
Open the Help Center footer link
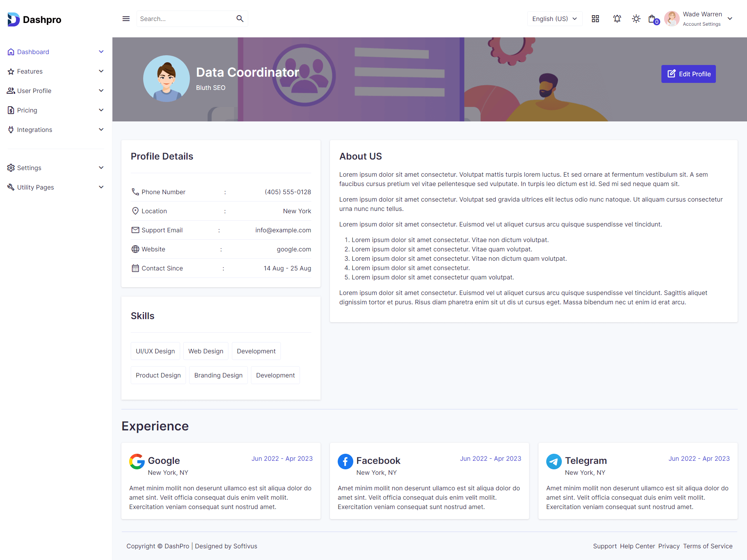pos(637,546)
